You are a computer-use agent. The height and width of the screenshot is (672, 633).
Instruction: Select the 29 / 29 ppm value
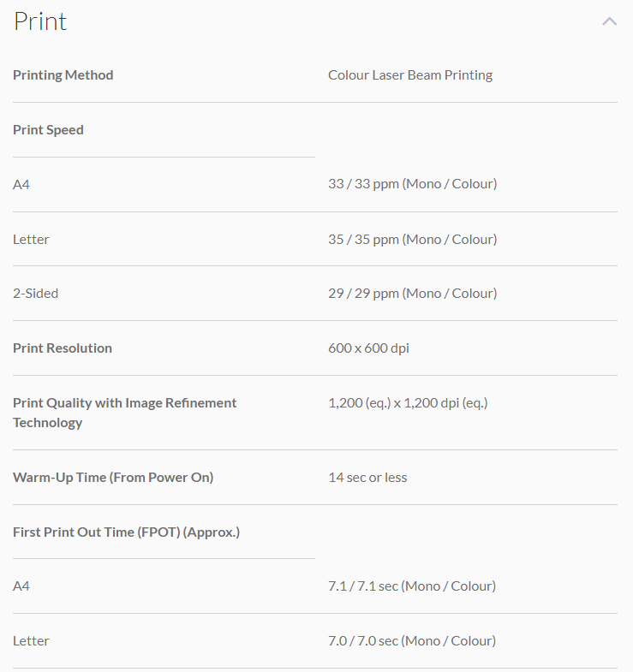412,294
